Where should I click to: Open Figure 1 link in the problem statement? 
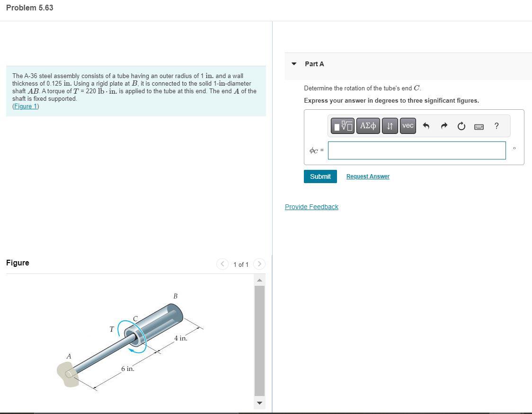point(25,106)
